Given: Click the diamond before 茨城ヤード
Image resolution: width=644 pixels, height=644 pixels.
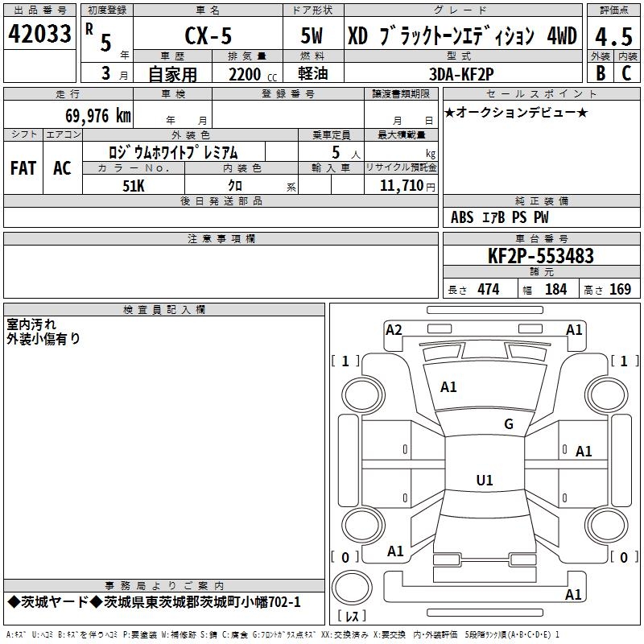Looking at the screenshot, I should tap(13, 602).
